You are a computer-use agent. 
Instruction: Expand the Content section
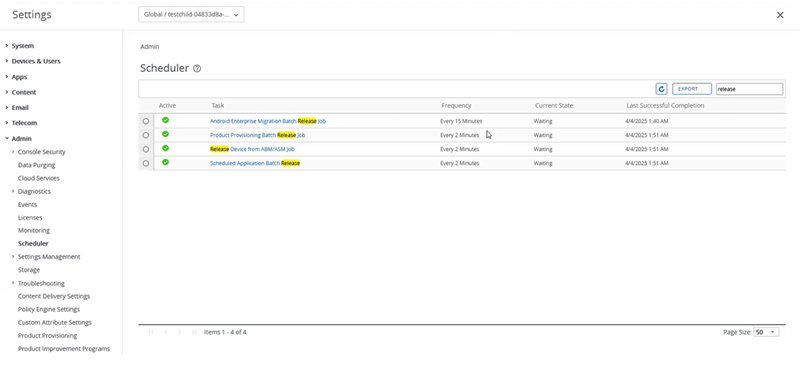7,92
